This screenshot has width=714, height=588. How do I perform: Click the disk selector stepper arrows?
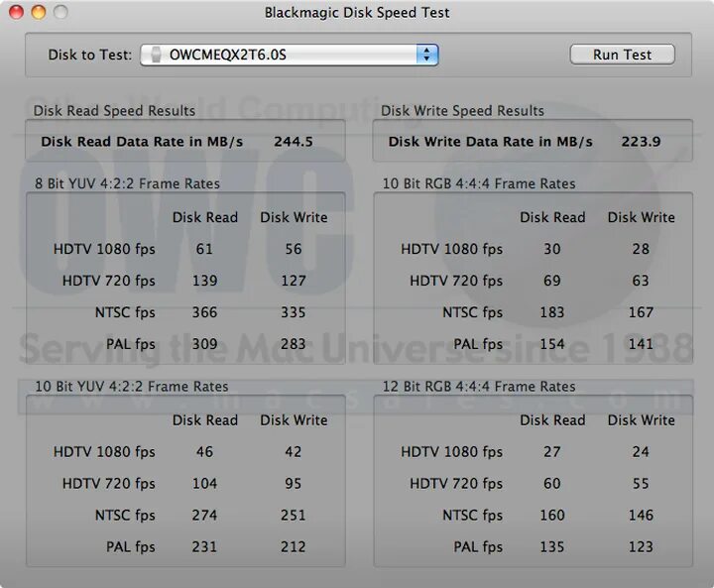[x=426, y=55]
